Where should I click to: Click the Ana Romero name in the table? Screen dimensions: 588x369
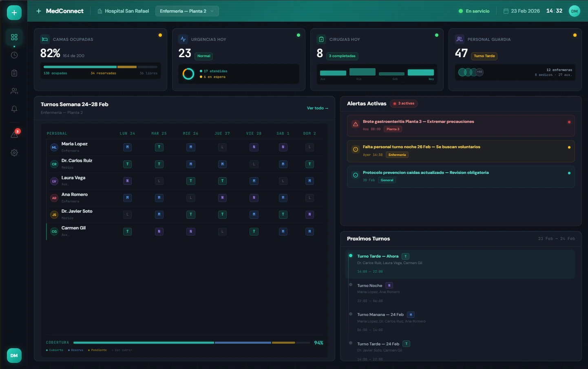(x=75, y=194)
